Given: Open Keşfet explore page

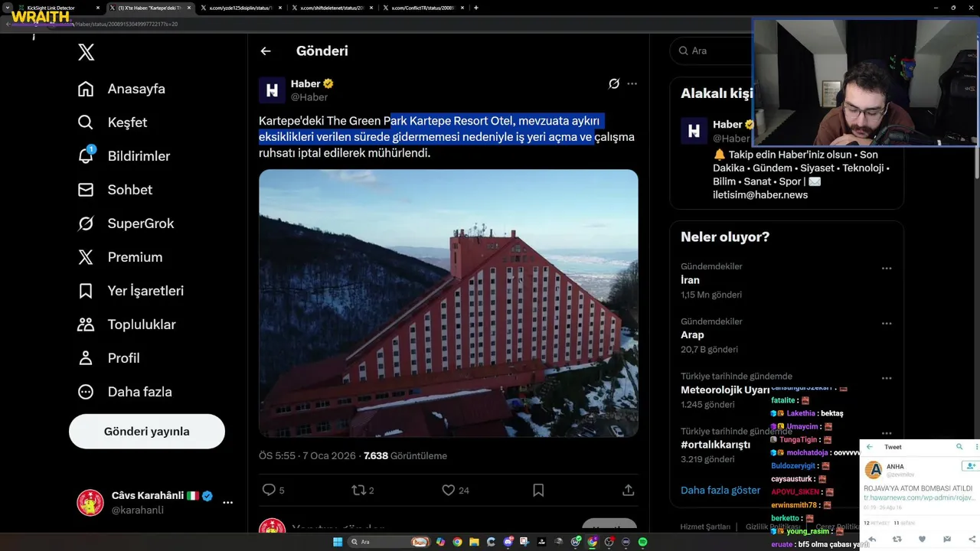Looking at the screenshot, I should 113,122.
